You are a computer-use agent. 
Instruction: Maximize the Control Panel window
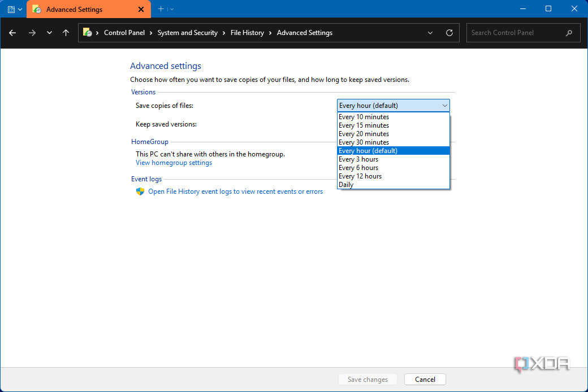coord(548,8)
